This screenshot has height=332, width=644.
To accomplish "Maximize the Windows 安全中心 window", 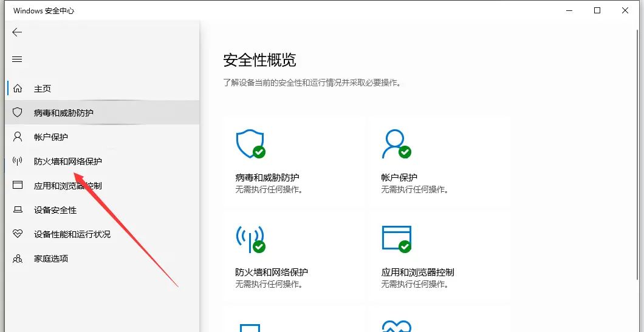I will pyautogui.click(x=597, y=11).
